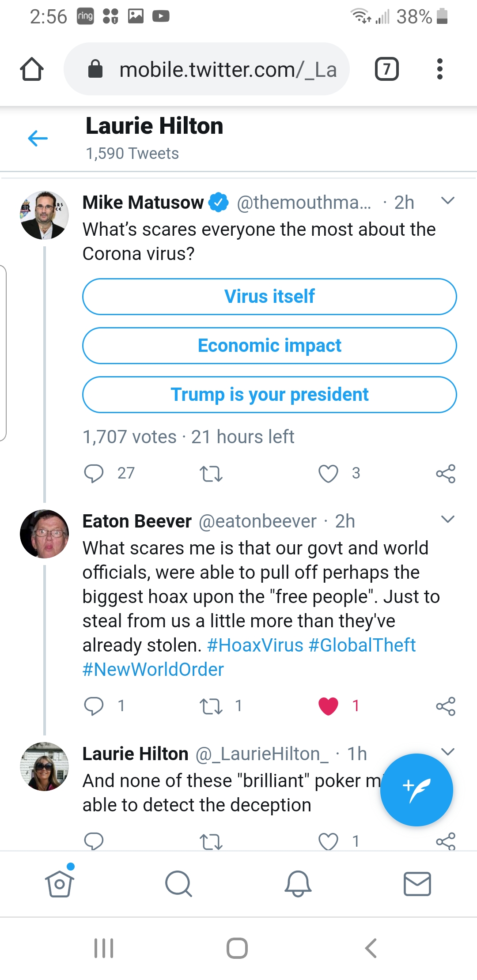Open the #HoaxVirus hashtag link
The height and width of the screenshot is (980, 477).
tap(255, 645)
